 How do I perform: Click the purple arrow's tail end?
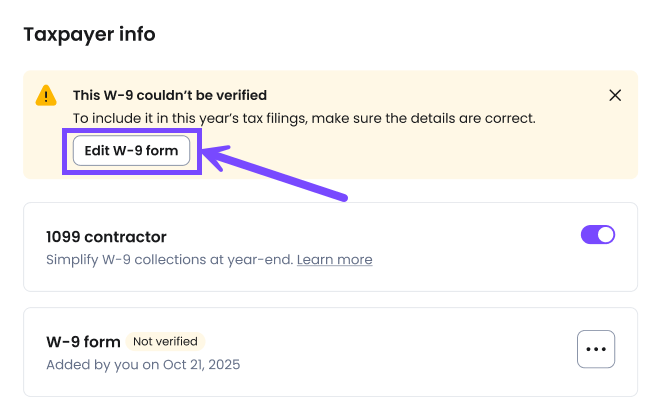tap(343, 196)
